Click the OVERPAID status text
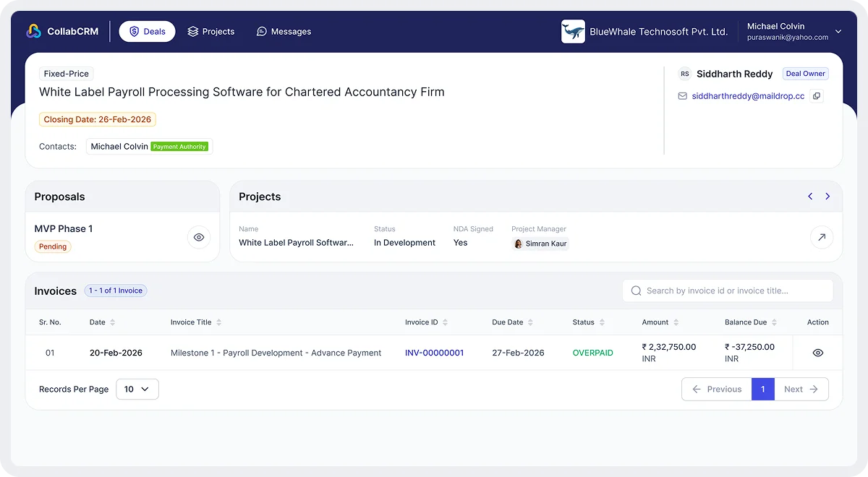This screenshot has width=868, height=477. 592,353
